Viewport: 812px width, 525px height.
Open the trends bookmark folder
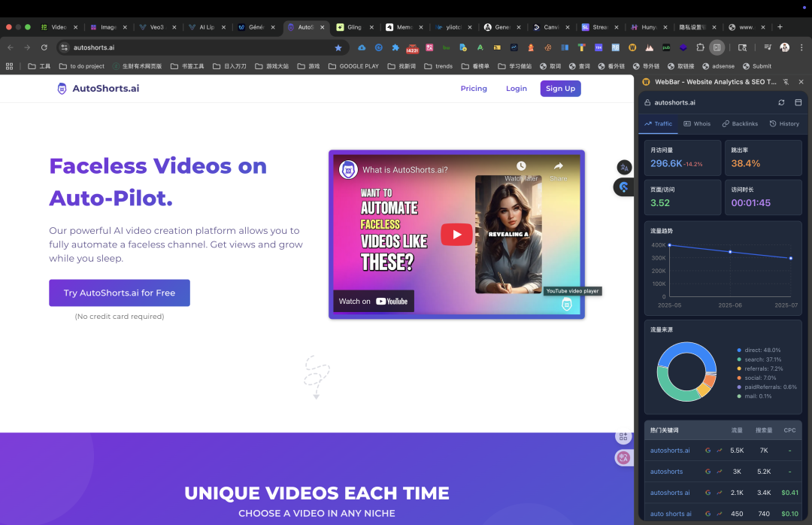(438, 66)
